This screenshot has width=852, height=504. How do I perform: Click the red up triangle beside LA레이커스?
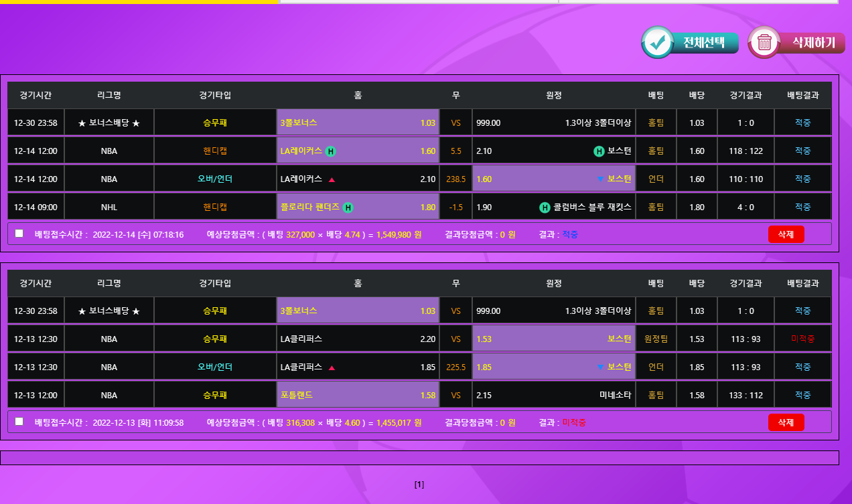pos(332,179)
